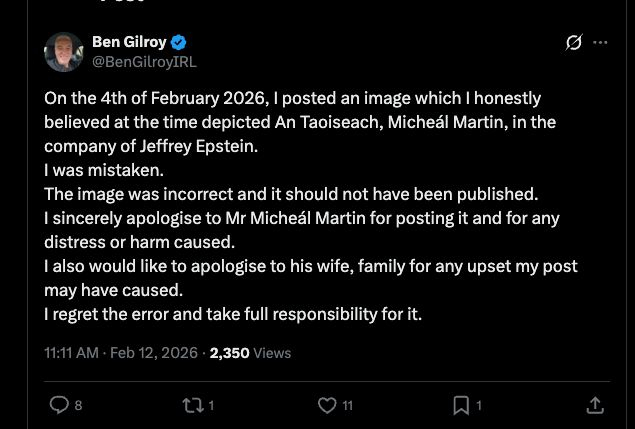The width and height of the screenshot is (635, 429).
Task: View the 2,350 Views analytics
Action: pos(250,353)
